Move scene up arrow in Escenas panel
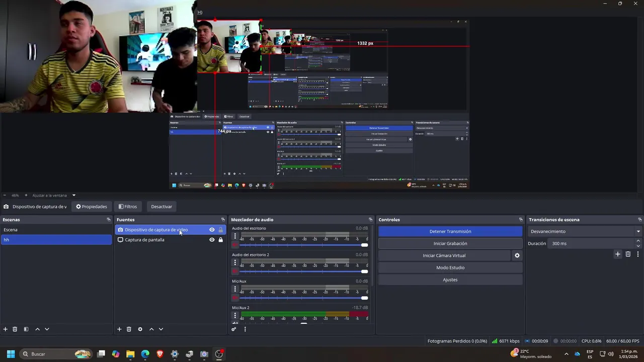 pos(37,329)
